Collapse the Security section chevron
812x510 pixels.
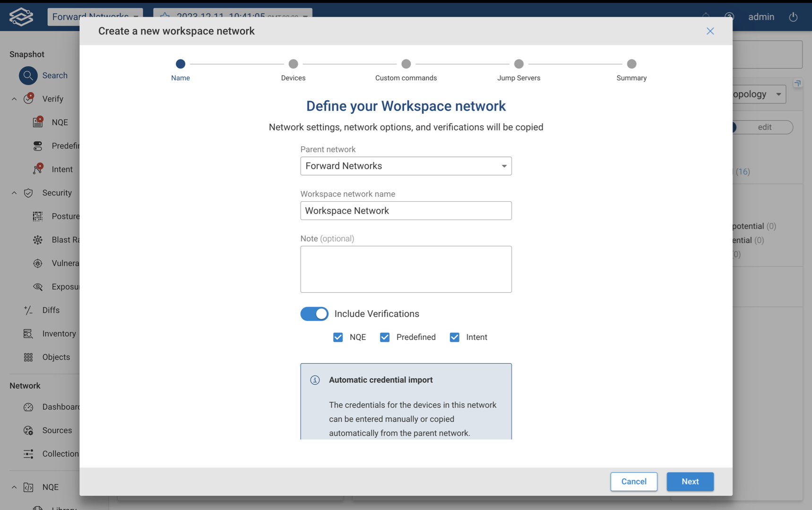click(x=14, y=193)
